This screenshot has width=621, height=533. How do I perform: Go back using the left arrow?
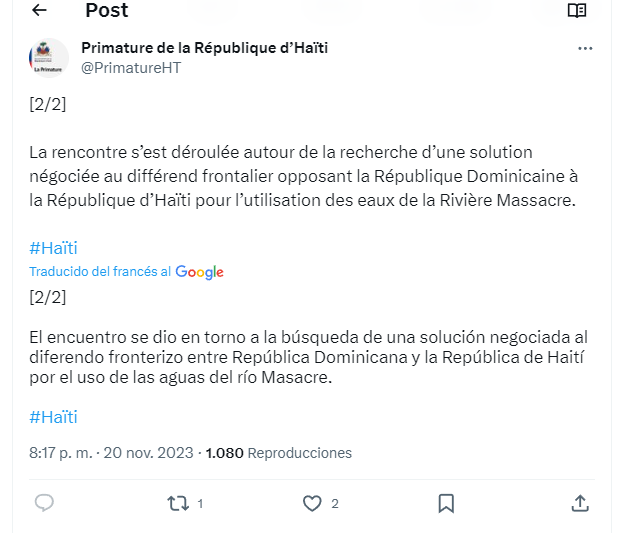click(x=40, y=10)
